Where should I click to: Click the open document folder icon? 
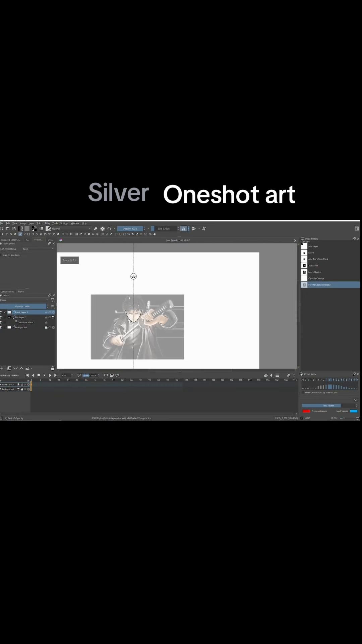coord(8,228)
